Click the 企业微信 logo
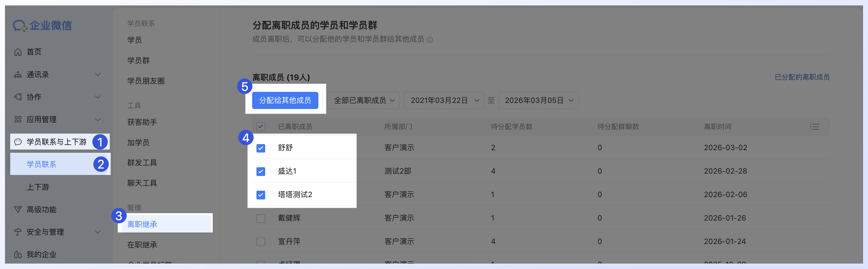The width and height of the screenshot is (868, 269). click(x=42, y=25)
